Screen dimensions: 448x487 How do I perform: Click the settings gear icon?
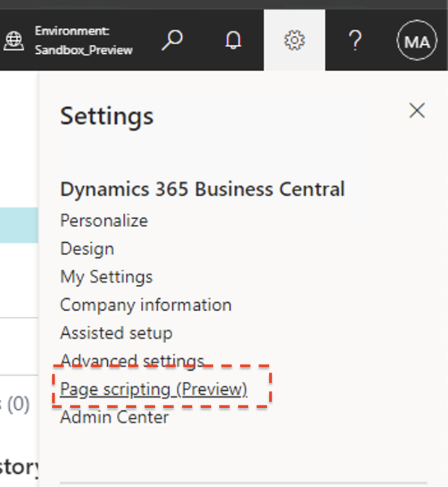pos(295,40)
